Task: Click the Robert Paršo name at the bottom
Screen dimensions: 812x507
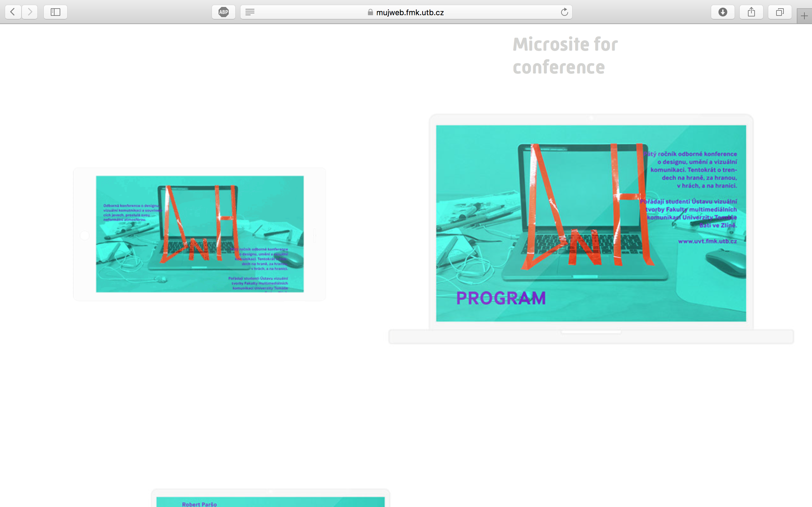Action: [x=199, y=504]
